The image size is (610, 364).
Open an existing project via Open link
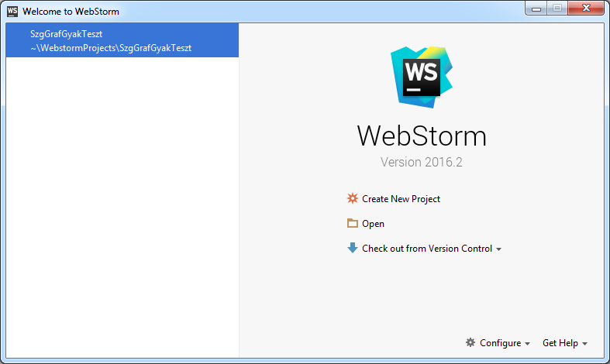pyautogui.click(x=373, y=224)
